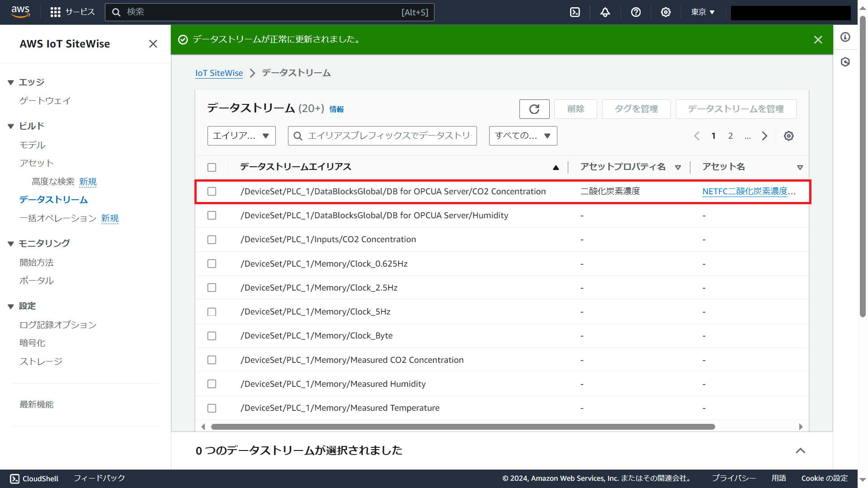Open the info panel icon on the right edge

[x=845, y=37]
